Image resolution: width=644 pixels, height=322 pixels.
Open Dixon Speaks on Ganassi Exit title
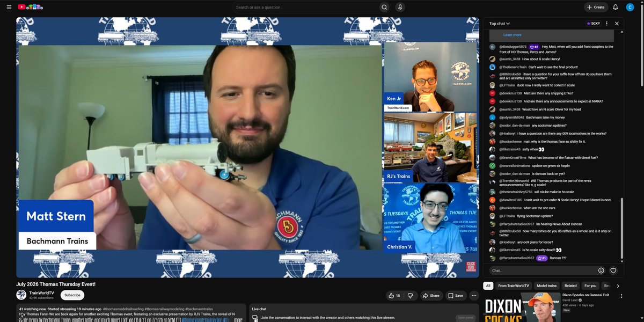(x=586, y=295)
